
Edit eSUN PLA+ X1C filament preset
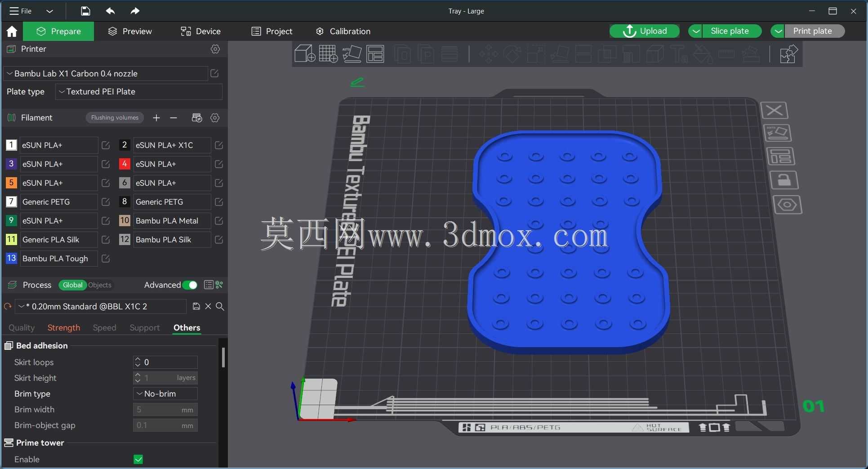tap(219, 145)
